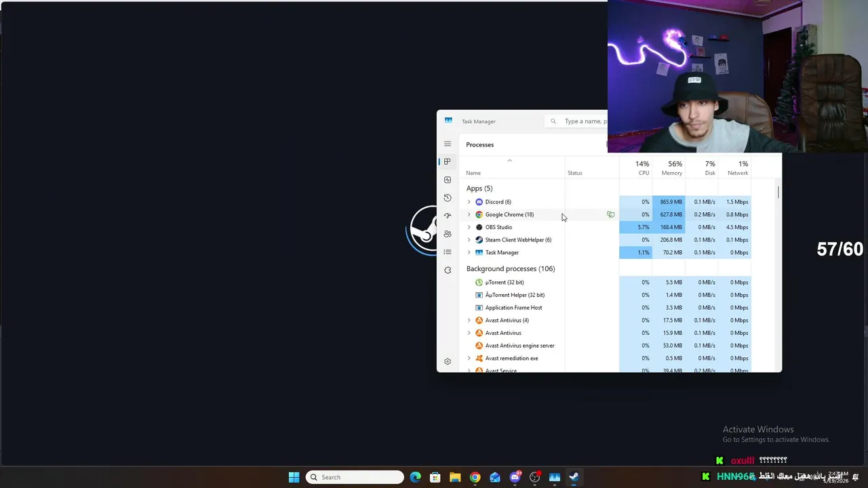Screen dimensions: 868x488
Task: Expand the Avast Antivirus (4) process group
Action: (x=469, y=320)
